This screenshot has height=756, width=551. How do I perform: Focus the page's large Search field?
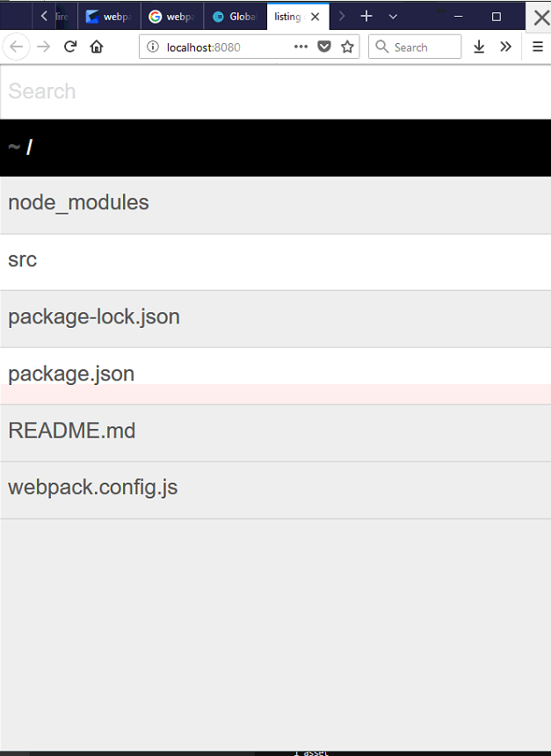(275, 91)
